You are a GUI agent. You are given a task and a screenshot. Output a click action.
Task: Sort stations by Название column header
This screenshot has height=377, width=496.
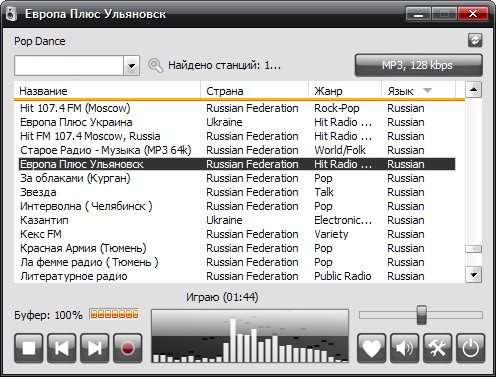[x=107, y=91]
